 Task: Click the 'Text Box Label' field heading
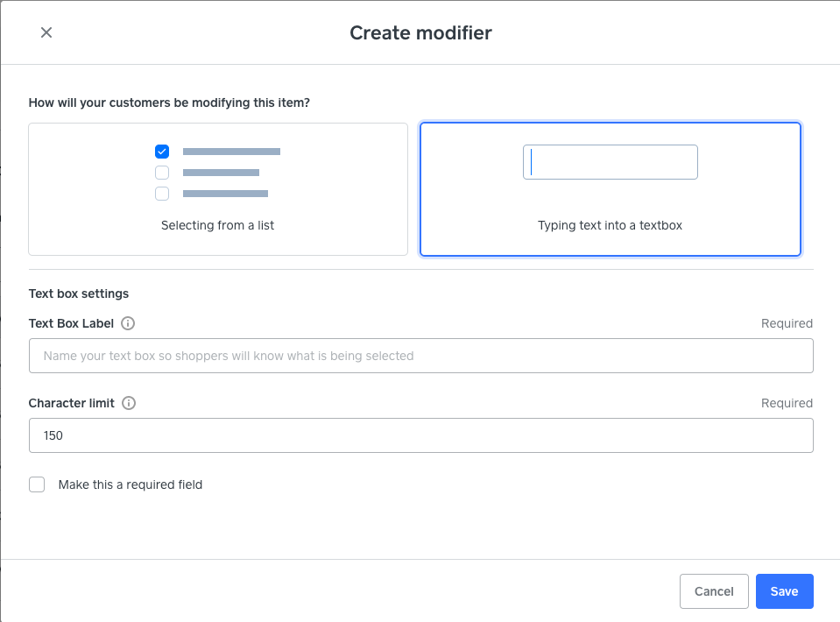(71, 323)
